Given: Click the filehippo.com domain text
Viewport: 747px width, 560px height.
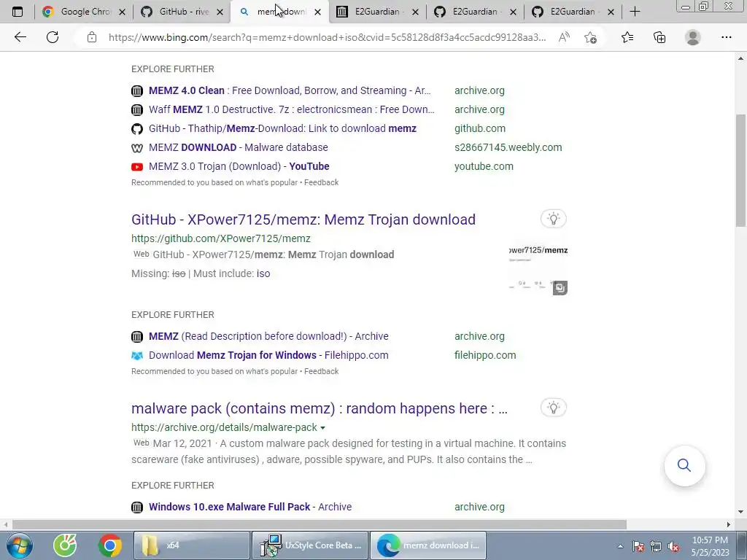Looking at the screenshot, I should tap(485, 355).
